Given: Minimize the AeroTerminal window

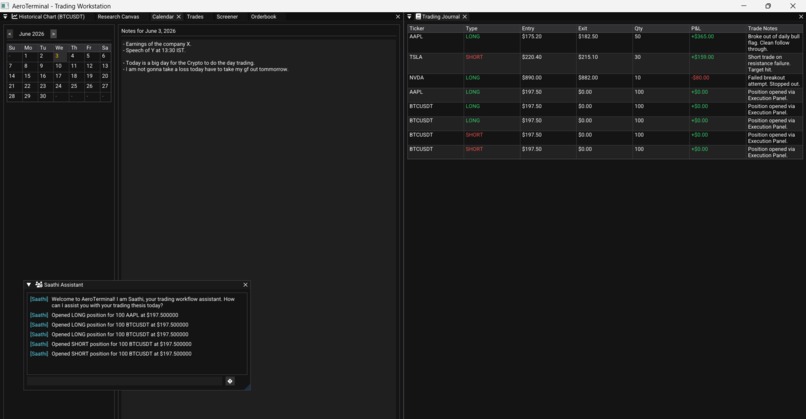Looking at the screenshot, I should (x=743, y=6).
